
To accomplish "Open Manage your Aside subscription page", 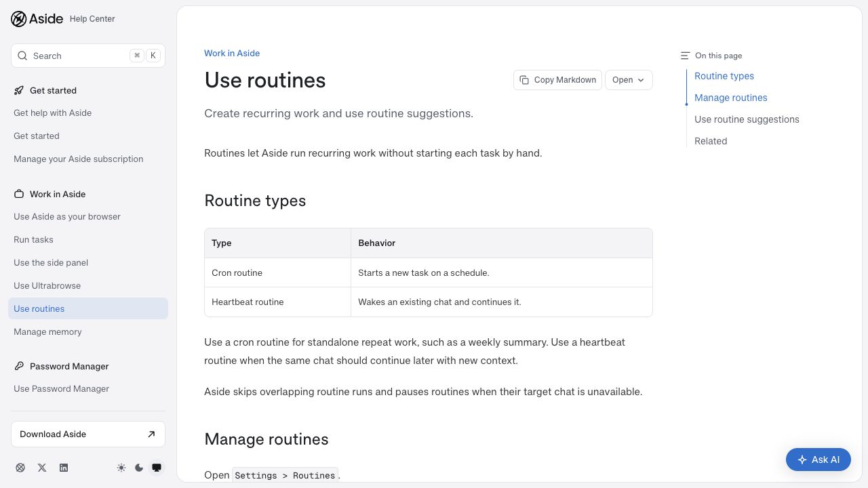I will click(88, 159).
